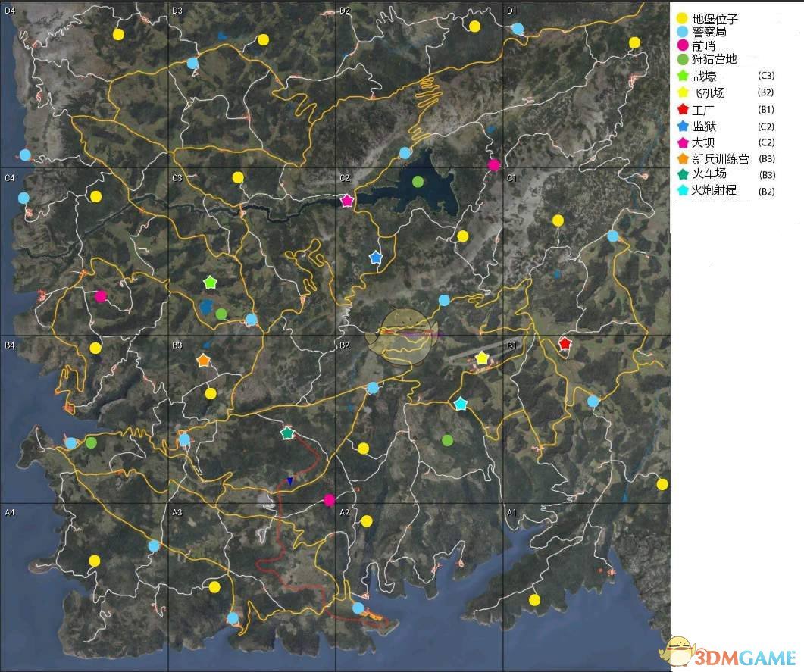
Task: Select the blue police station dot beside the D1 label
Action: pos(518,29)
